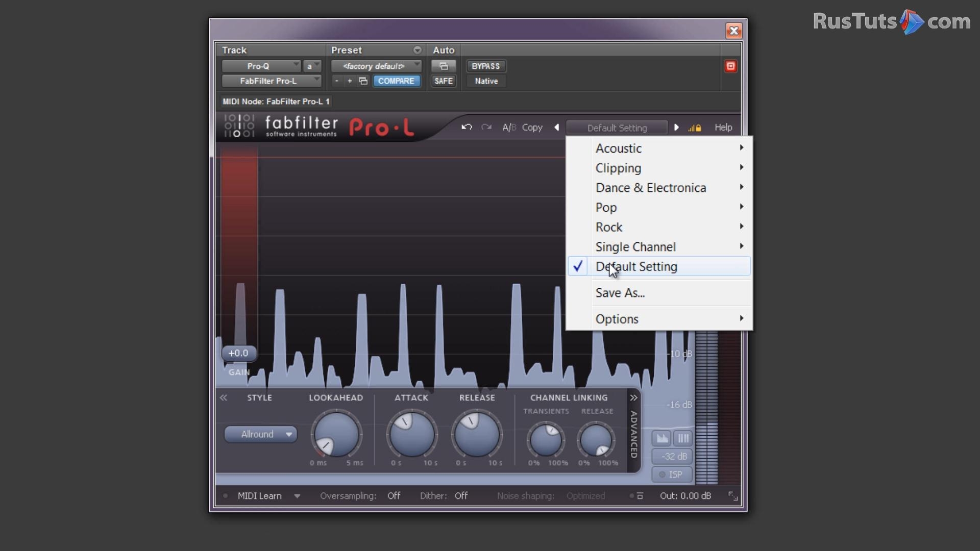The height and width of the screenshot is (551, 980).
Task: Select next preset with plus button
Action: [x=350, y=81]
